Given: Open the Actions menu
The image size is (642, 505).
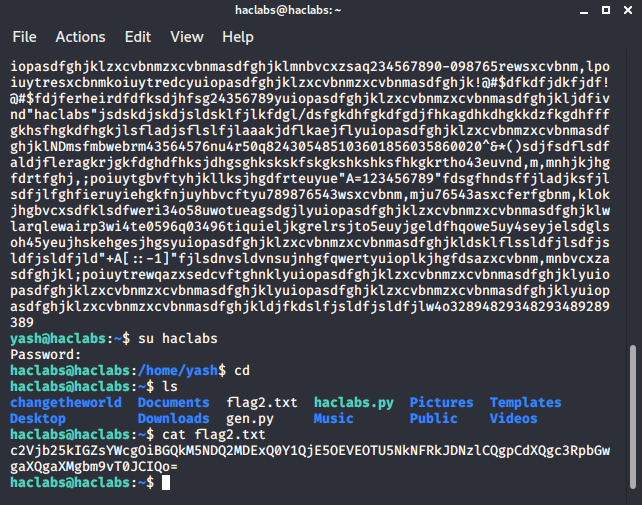Looking at the screenshot, I should click(80, 37).
